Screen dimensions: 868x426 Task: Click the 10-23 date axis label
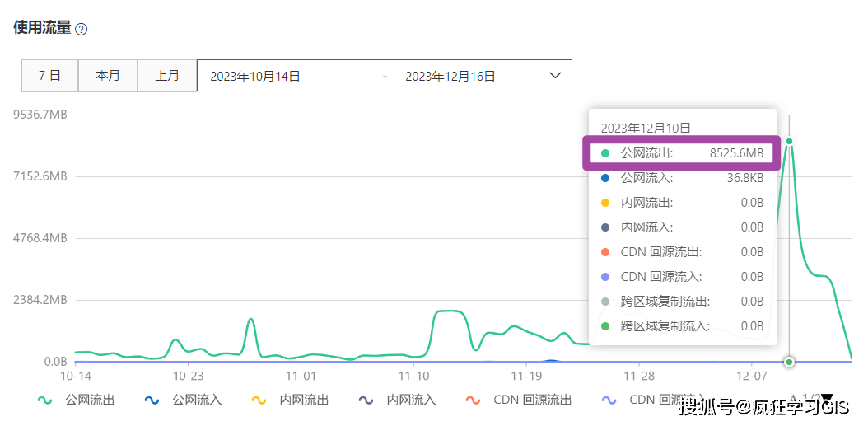(x=189, y=376)
